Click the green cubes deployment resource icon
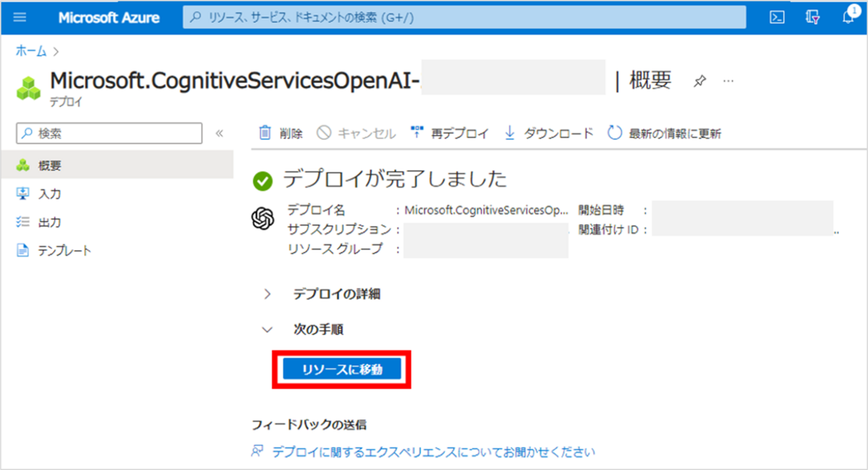Image resolution: width=868 pixels, height=470 pixels. point(30,87)
